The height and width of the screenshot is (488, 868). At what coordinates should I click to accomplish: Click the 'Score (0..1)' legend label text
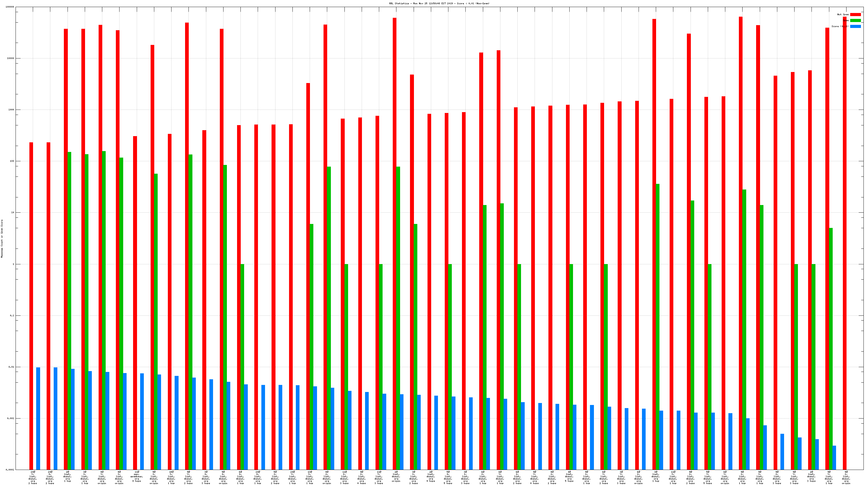[840, 26]
